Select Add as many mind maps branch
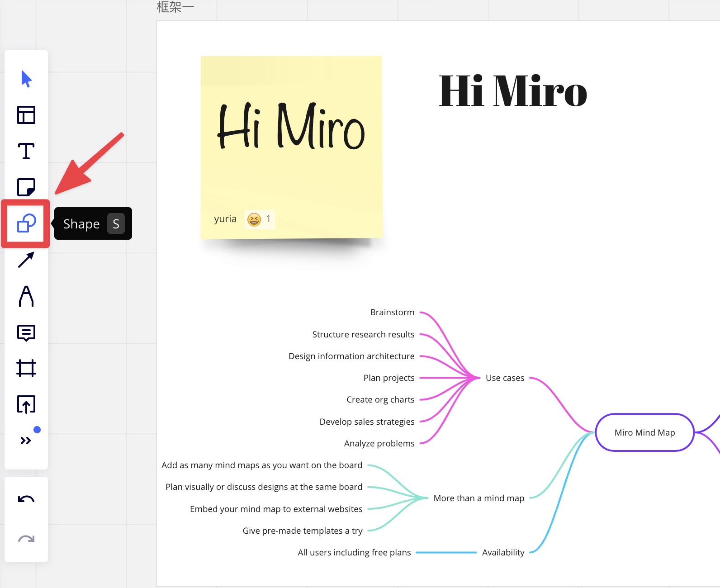This screenshot has height=588, width=720. click(x=262, y=465)
